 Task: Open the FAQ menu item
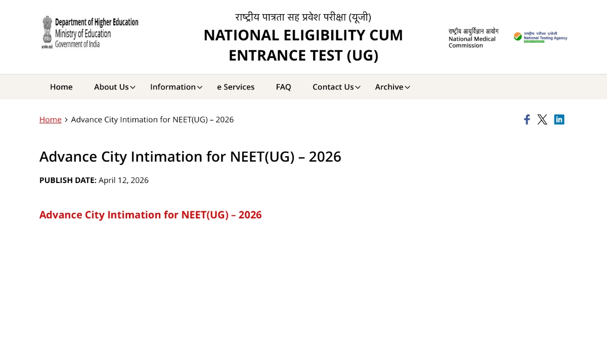[x=283, y=87]
